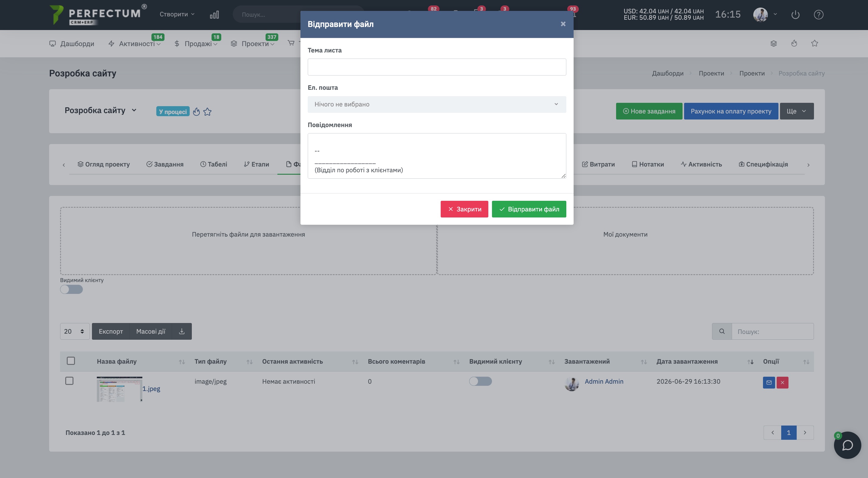Viewport: 868px width, 478px height.
Task: Close the Відправити файл dialog with X
Action: pos(563,24)
